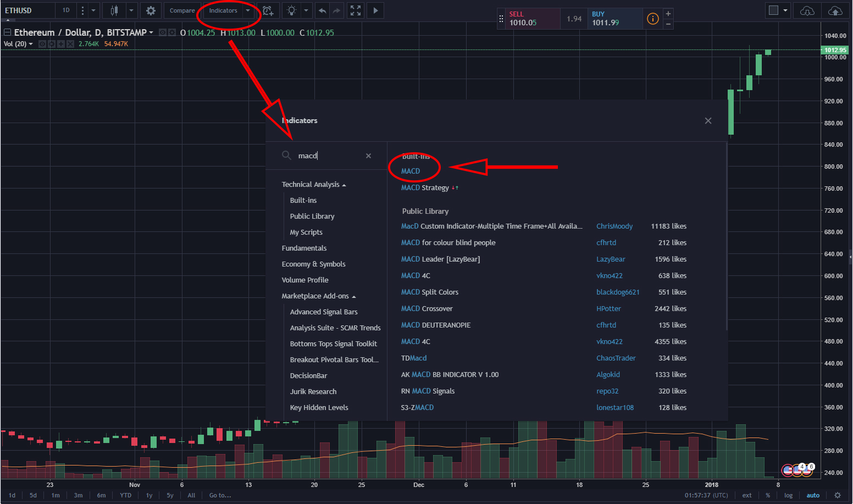Decrease order quantity with minus button
This screenshot has height=504, width=853.
(x=668, y=24)
